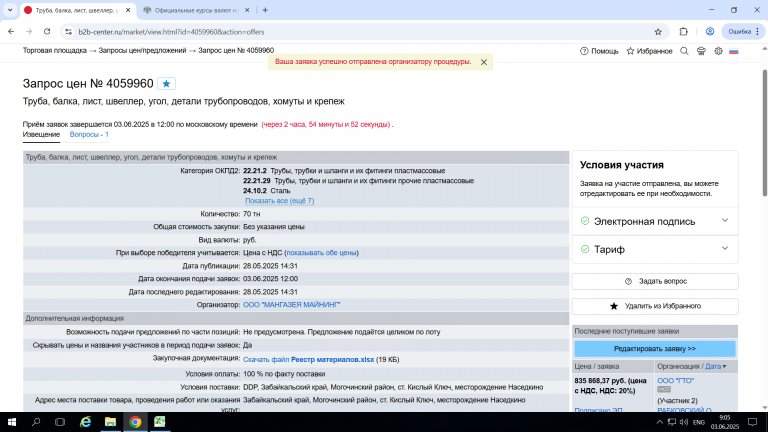Close the currency rates browser tab
Viewport: 768px width, 432px height.
[x=247, y=10]
